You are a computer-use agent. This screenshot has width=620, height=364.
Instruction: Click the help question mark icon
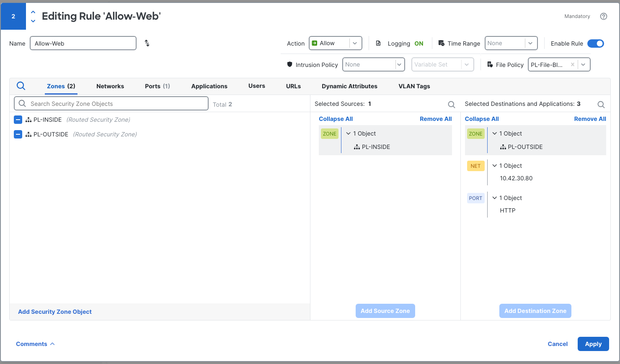[x=604, y=16]
